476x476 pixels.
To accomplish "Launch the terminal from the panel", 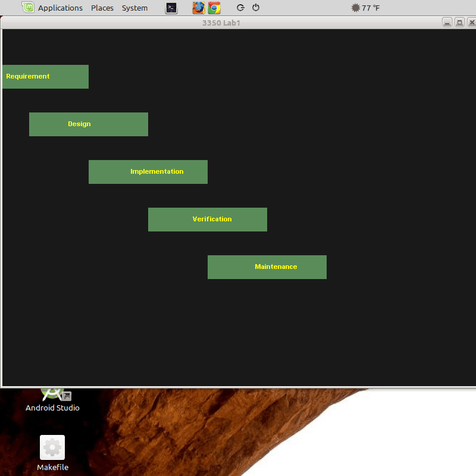I will click(x=171, y=8).
